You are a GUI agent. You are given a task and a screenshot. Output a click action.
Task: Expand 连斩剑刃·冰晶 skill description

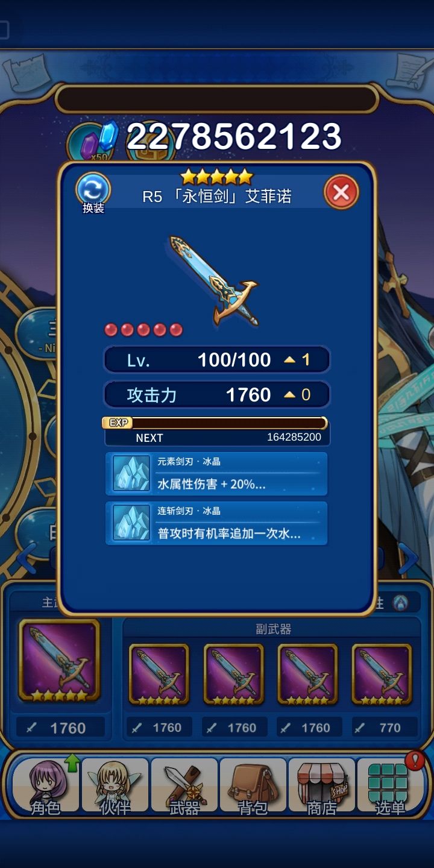(x=216, y=523)
